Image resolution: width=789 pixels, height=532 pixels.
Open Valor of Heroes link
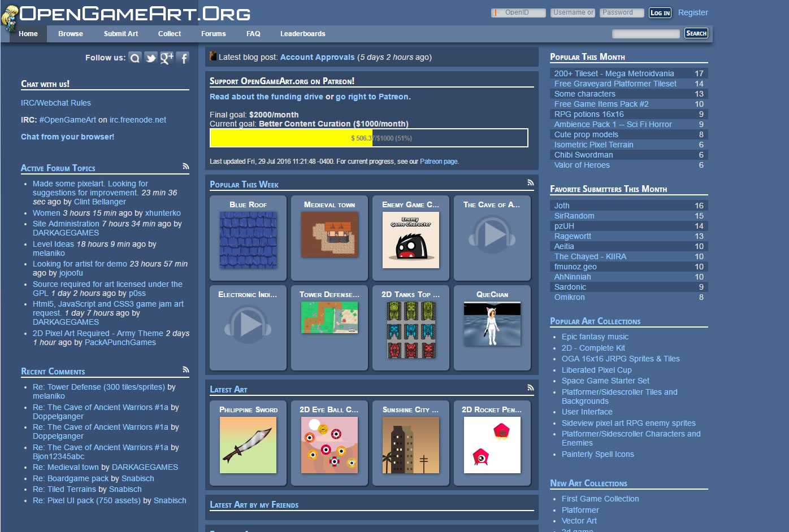point(582,165)
